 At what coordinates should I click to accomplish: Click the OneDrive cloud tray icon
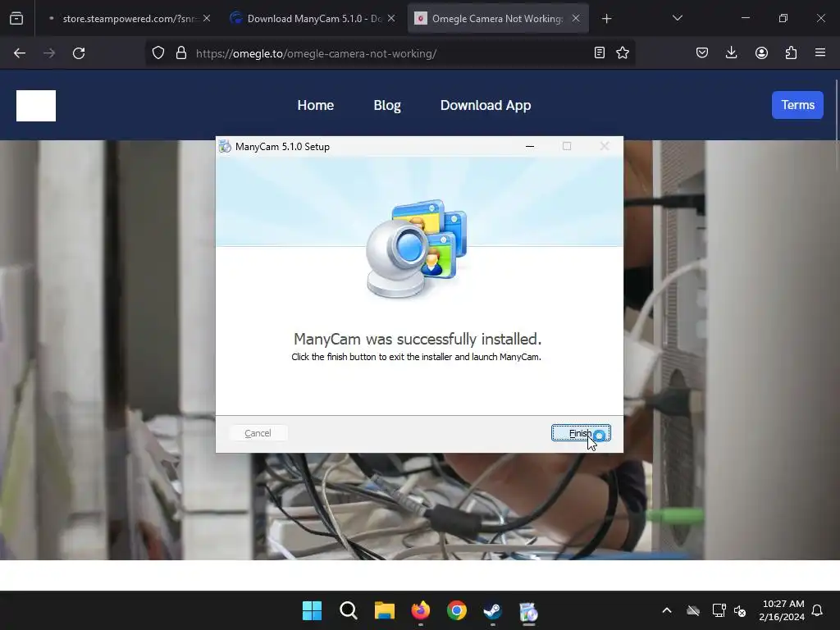coord(693,610)
